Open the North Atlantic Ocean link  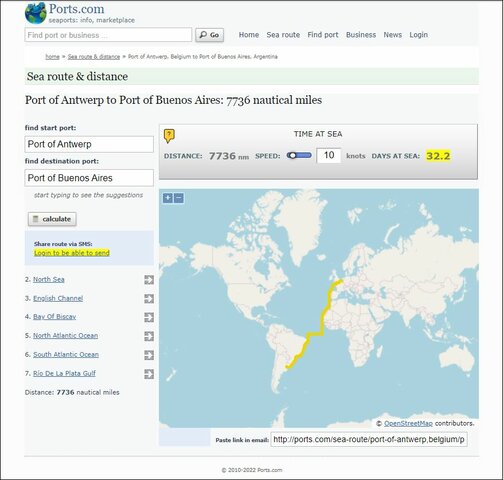coord(65,336)
